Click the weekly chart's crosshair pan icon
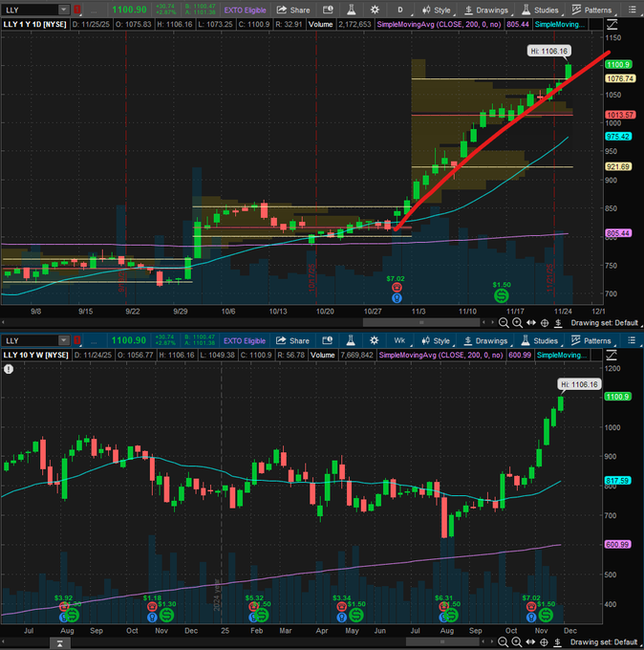Image resolution: width=644 pixels, height=650 pixels. tap(544, 642)
